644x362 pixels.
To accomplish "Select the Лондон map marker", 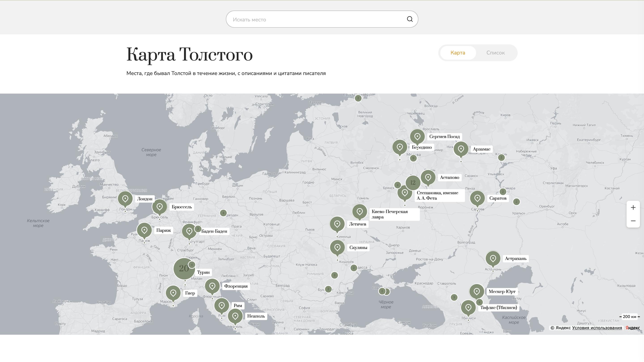I will tap(125, 199).
